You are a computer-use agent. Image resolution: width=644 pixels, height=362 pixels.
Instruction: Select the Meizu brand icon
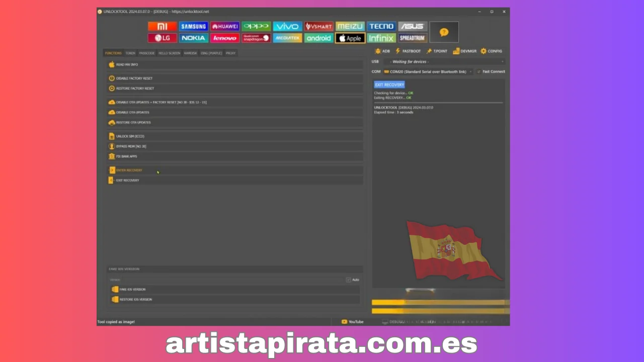(350, 27)
